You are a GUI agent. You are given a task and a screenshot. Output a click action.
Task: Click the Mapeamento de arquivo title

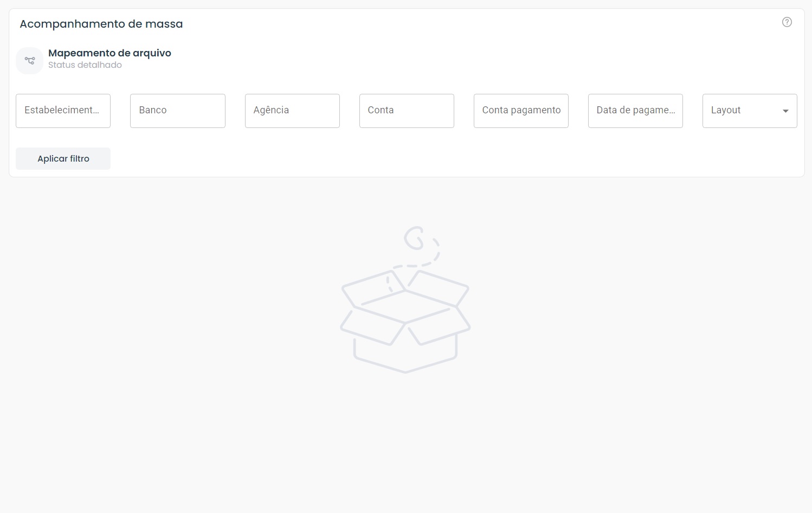[109, 53]
